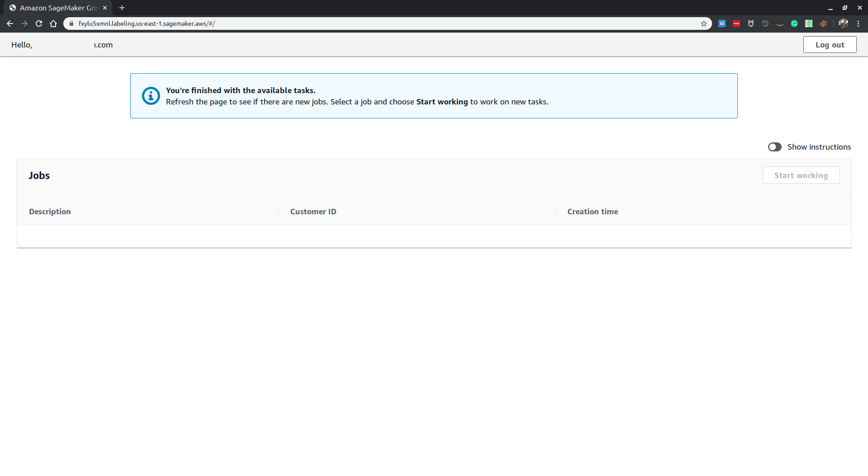Reload the SageMaker labeling page
The height and width of the screenshot is (476, 868).
(x=39, y=24)
